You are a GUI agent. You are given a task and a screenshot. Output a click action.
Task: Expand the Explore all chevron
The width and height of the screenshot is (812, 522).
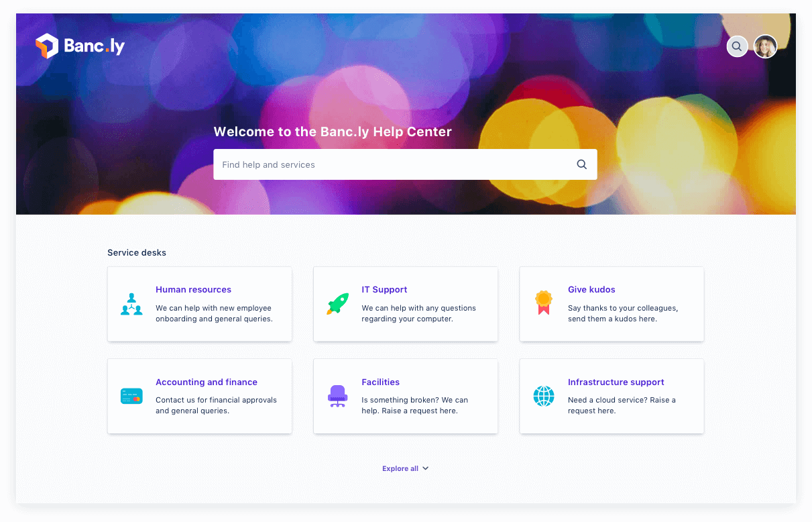[424, 468]
